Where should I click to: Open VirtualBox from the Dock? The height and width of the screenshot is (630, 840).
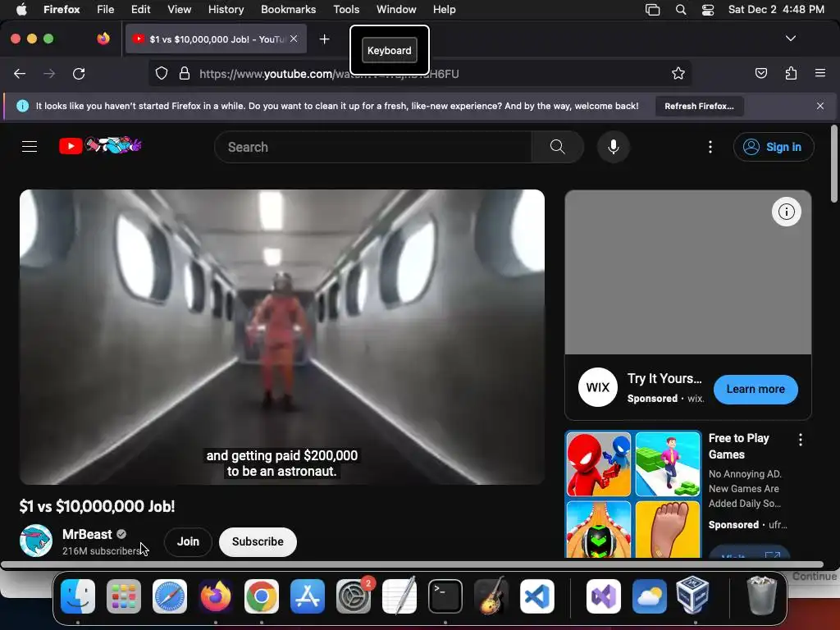point(692,596)
